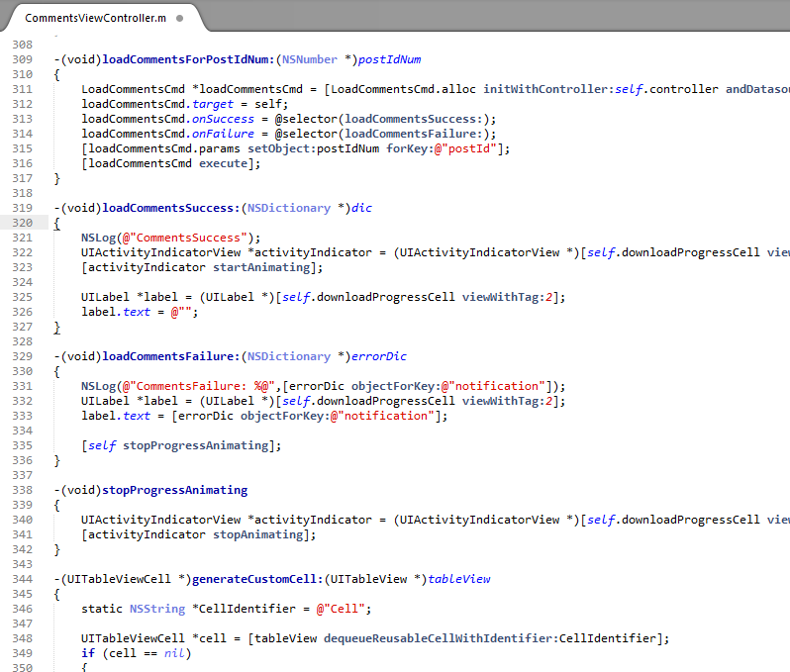Screen dimensions: 790x672
Task: Click the errorDic parameter on line 329
Action: click(x=379, y=356)
